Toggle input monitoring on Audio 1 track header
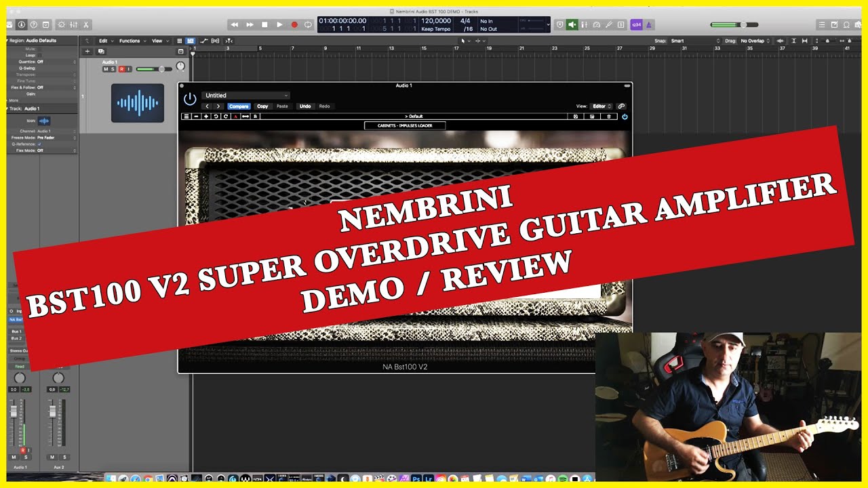This screenshot has height=488, width=868. coord(128,69)
